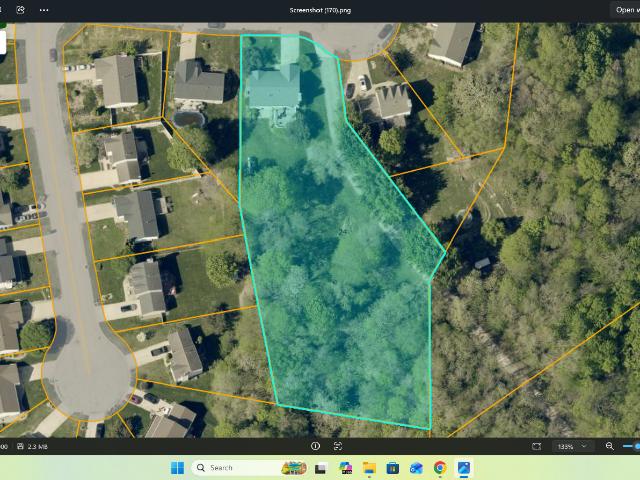This screenshot has width=640, height=480.
Task: Open Task View from the taskbar
Action: [321, 468]
